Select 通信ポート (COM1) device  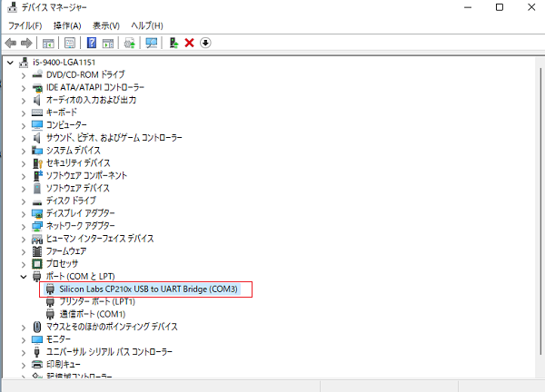click(91, 314)
